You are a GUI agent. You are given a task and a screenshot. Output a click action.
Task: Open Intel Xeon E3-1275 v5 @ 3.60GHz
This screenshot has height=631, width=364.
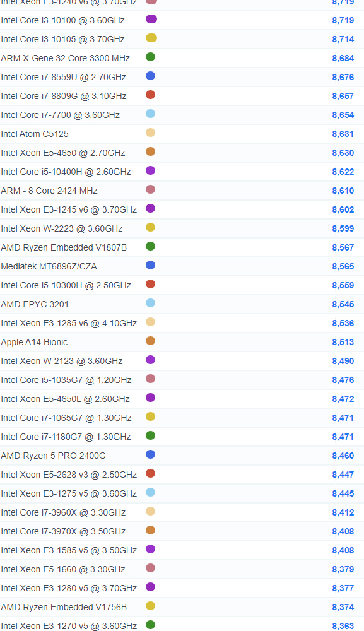click(69, 493)
